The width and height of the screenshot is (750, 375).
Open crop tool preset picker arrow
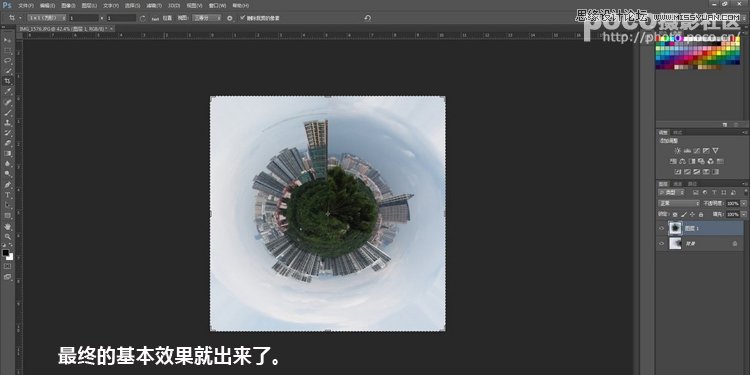tap(20, 18)
